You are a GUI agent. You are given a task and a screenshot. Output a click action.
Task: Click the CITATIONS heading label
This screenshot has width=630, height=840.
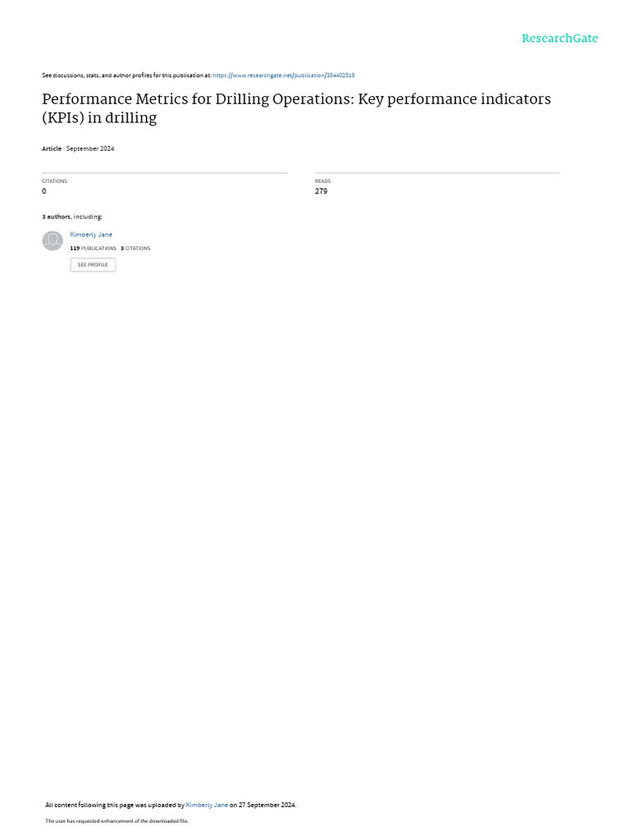(x=55, y=181)
